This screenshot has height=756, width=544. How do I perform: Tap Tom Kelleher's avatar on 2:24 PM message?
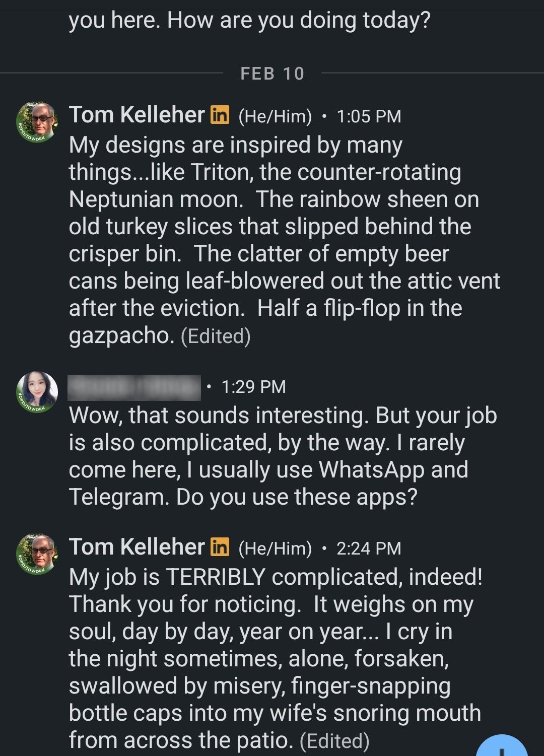pos(37,555)
